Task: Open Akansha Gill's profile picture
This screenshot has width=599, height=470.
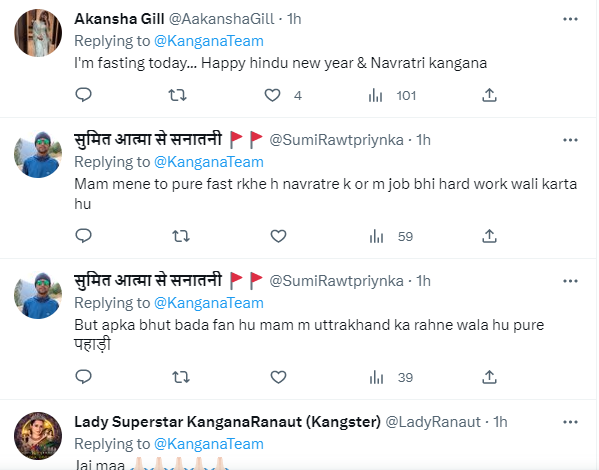Action: coord(38,33)
